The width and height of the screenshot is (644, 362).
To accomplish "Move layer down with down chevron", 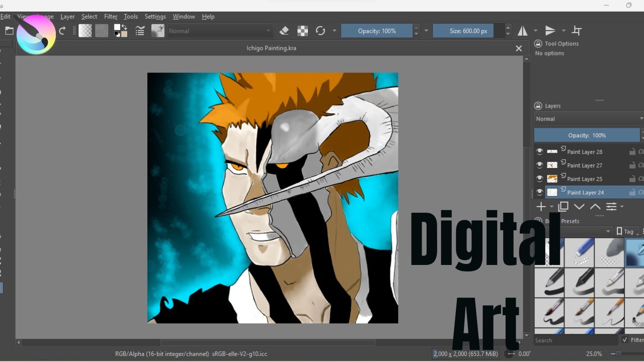I will pyautogui.click(x=579, y=207).
